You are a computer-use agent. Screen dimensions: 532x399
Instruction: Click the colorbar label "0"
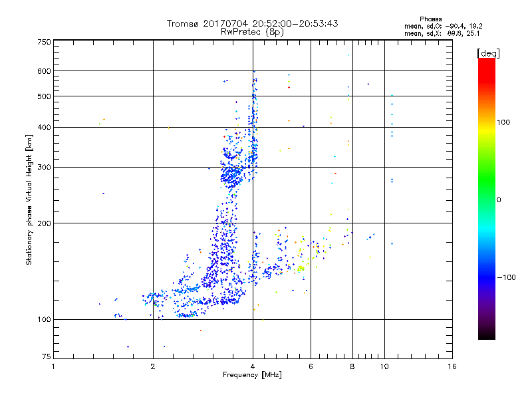499,200
